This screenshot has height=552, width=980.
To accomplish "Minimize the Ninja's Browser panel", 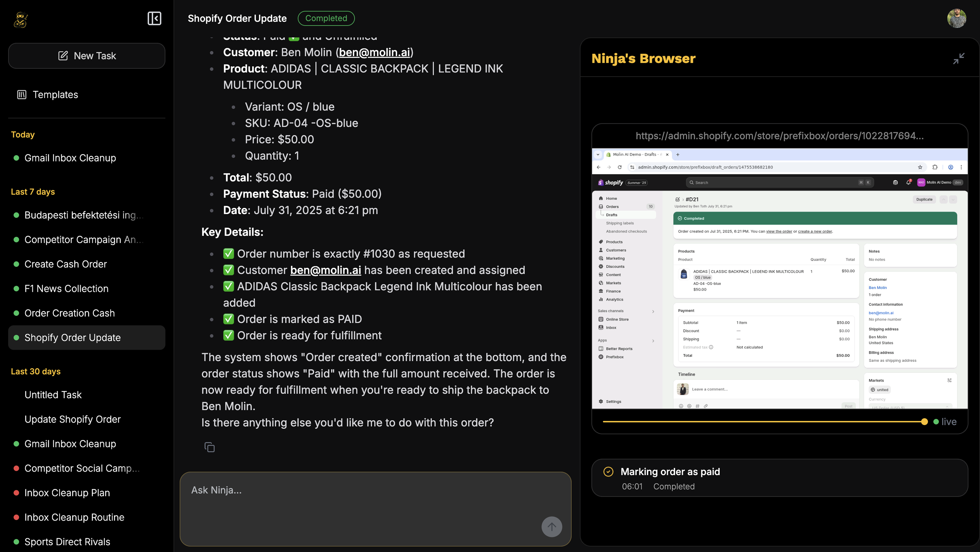I will pyautogui.click(x=959, y=59).
